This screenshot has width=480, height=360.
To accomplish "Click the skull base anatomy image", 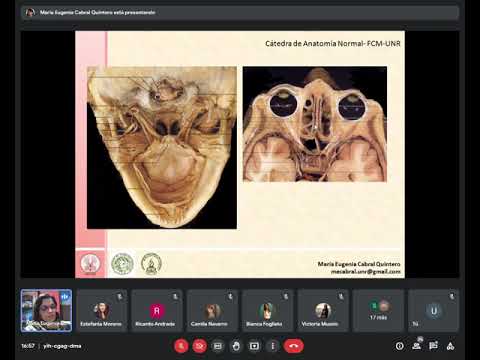I will (x=162, y=148).
